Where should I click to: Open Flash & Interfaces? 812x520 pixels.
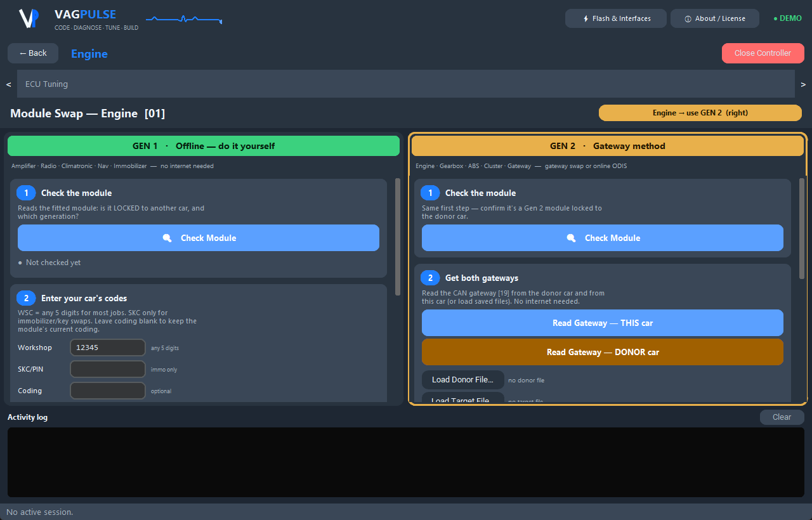616,18
